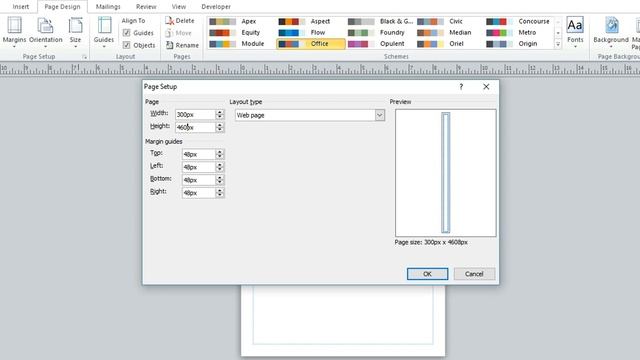
Task: Apply the Flow color scheme
Action: [x=302, y=32]
